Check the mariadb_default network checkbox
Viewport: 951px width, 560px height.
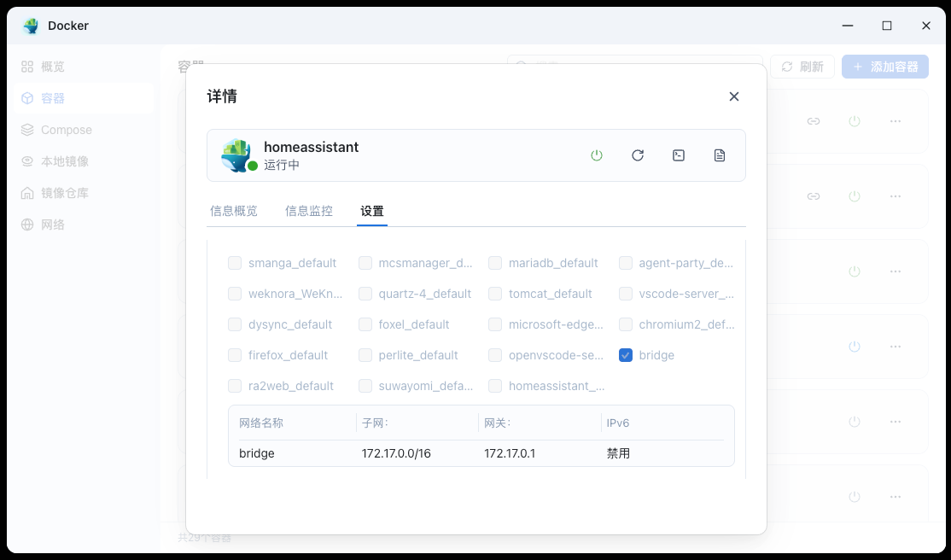tap(495, 263)
